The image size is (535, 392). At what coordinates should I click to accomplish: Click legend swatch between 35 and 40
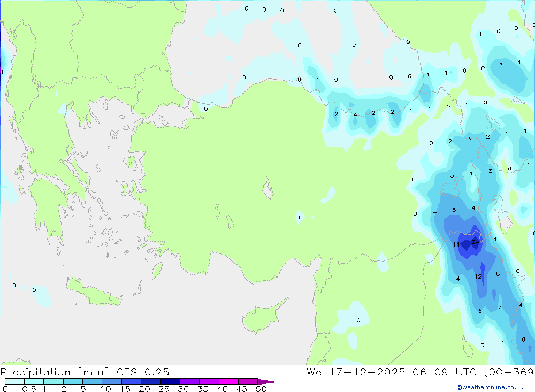(209, 381)
